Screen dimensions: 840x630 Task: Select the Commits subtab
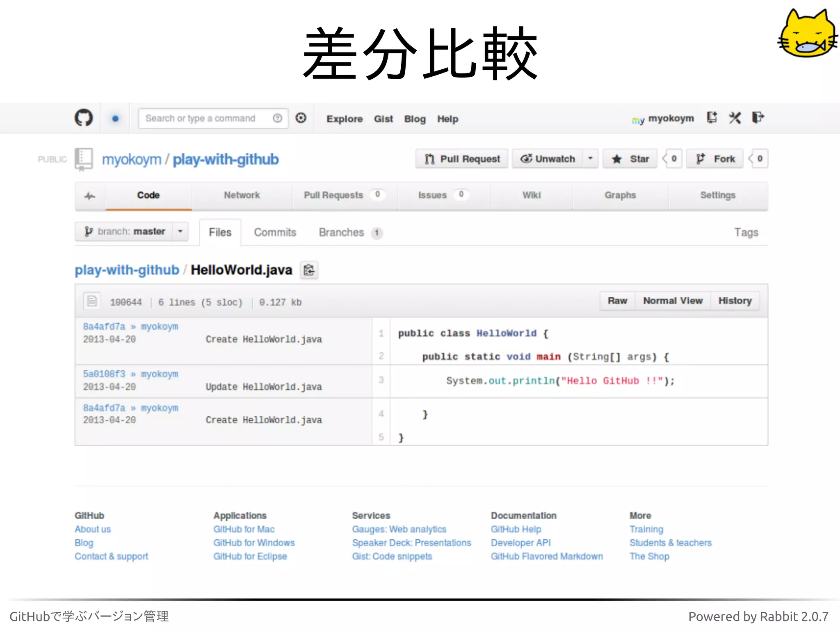click(275, 233)
